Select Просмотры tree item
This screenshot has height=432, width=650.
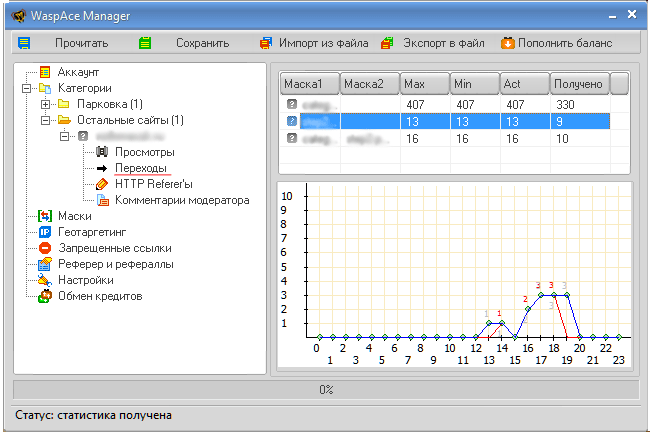145,152
